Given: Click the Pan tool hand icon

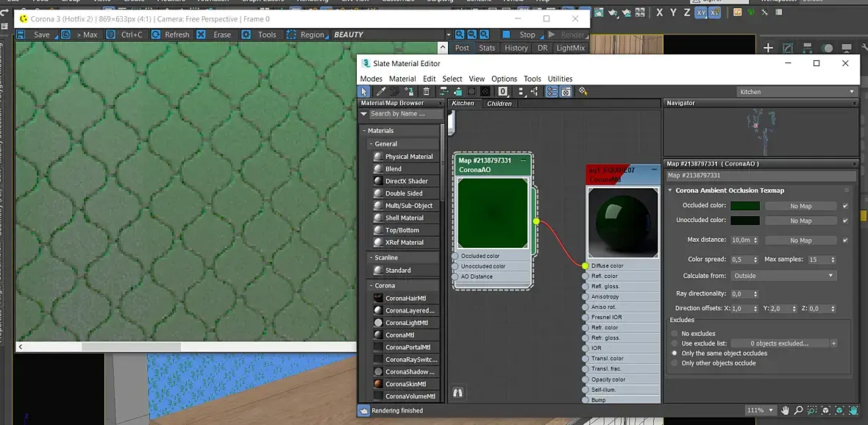Looking at the screenshot, I should tap(785, 410).
